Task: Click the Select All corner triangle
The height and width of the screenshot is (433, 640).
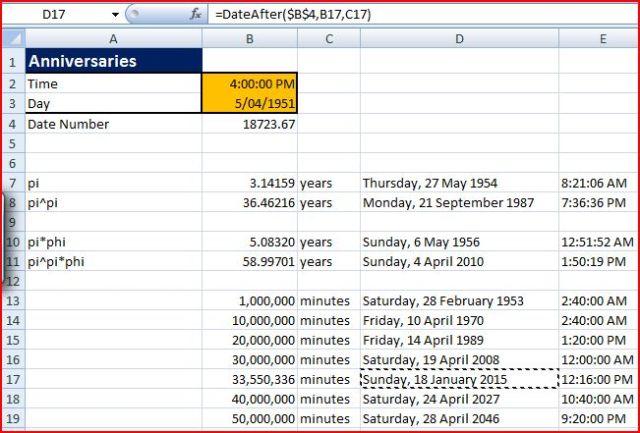Action: click(x=12, y=38)
